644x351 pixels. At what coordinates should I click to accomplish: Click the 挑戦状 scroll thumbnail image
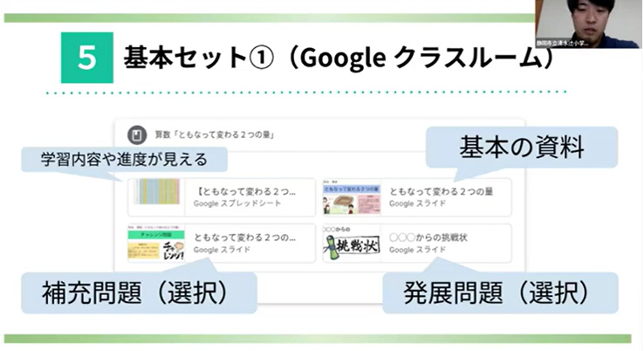(x=351, y=243)
